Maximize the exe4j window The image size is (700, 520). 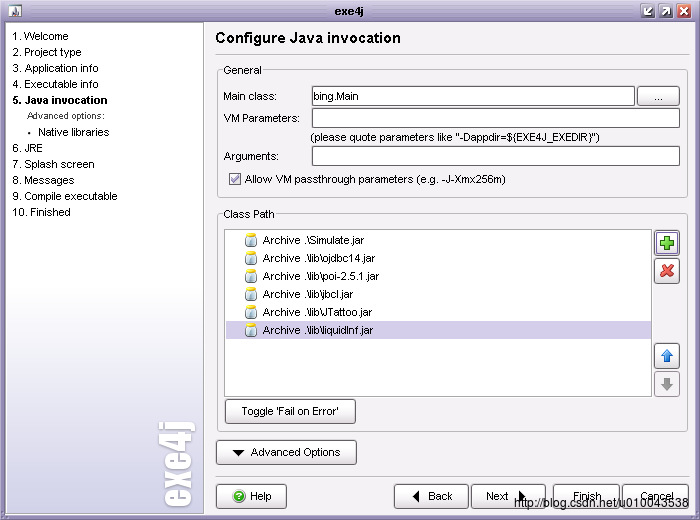(x=666, y=11)
